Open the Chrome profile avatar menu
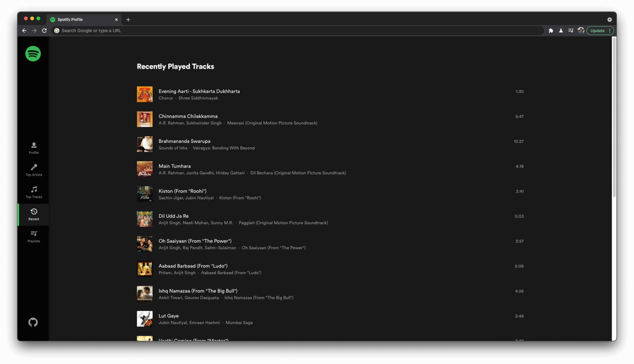This screenshot has width=634, height=364. tap(580, 31)
